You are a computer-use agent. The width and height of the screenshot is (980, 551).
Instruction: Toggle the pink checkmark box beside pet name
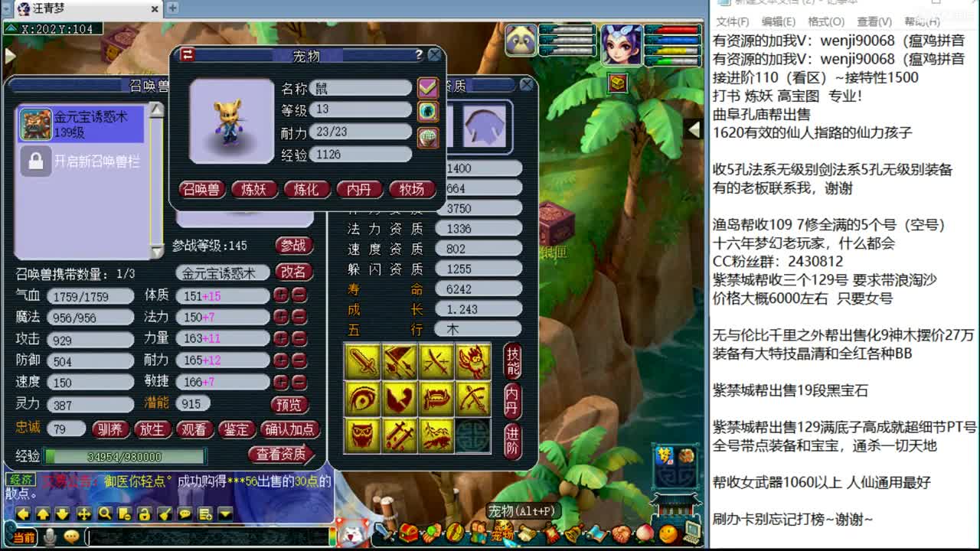tap(428, 86)
